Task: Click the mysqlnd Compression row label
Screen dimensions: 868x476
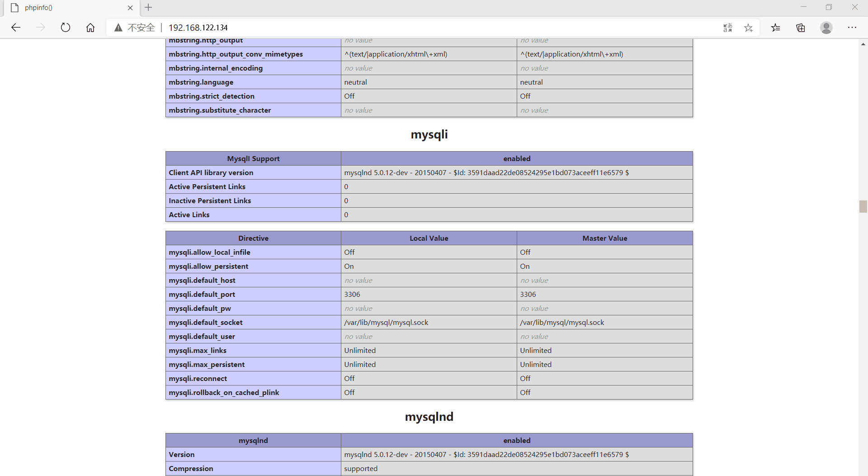Action: pyautogui.click(x=191, y=468)
